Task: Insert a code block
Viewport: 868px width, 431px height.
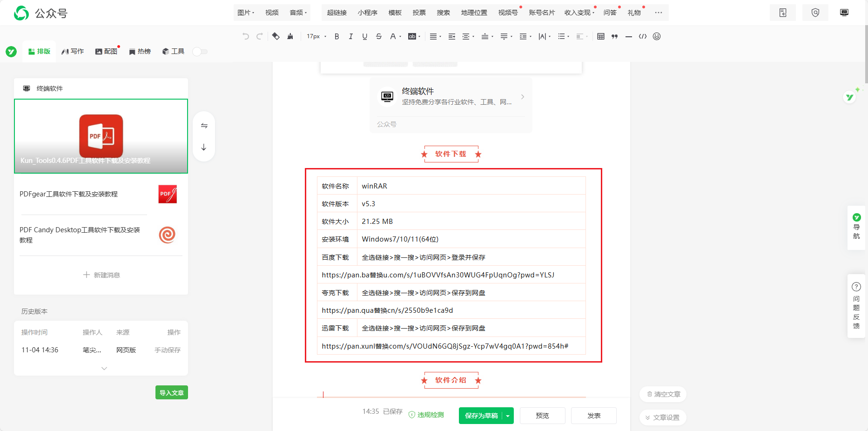Action: tap(643, 36)
